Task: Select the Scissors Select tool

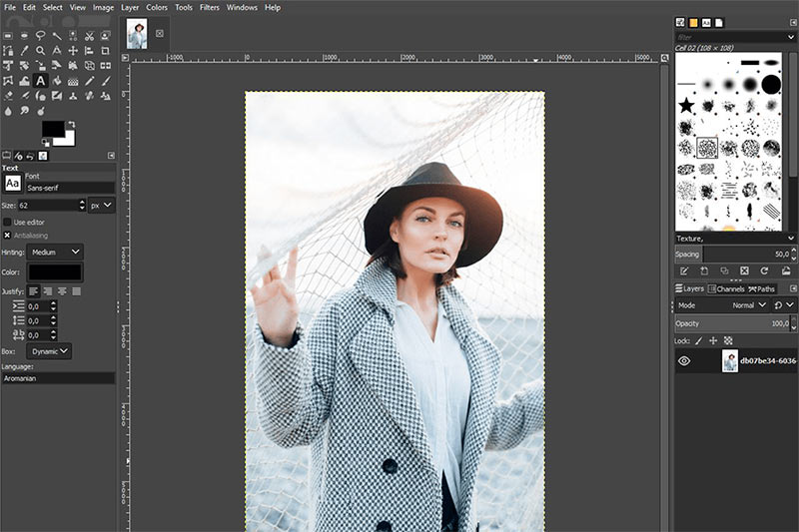Action: point(89,35)
